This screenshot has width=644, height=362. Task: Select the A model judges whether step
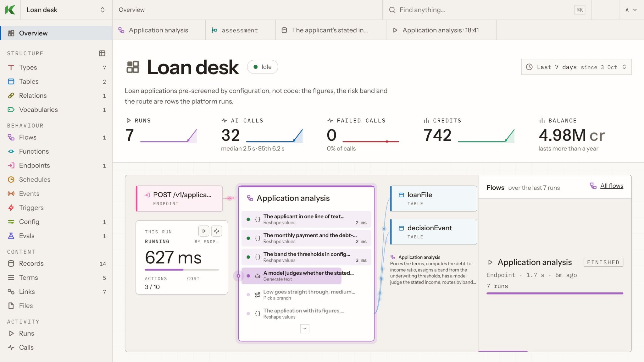point(306,276)
